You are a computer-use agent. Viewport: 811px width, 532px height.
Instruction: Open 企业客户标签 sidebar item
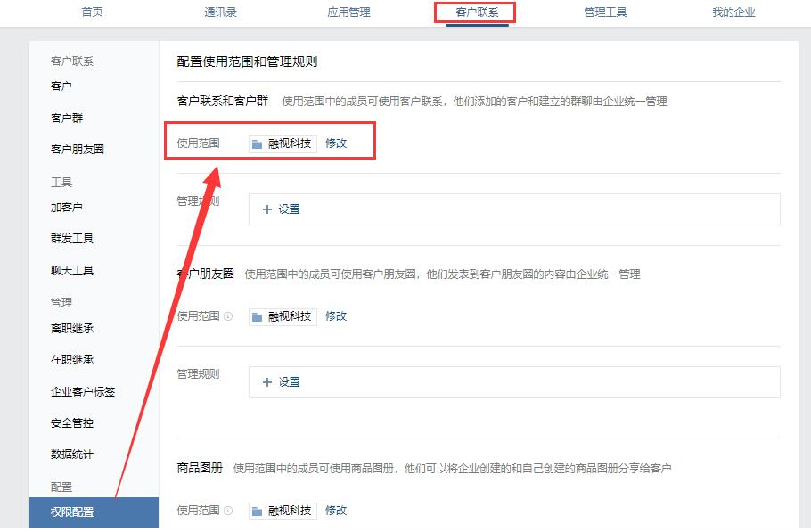tap(83, 391)
